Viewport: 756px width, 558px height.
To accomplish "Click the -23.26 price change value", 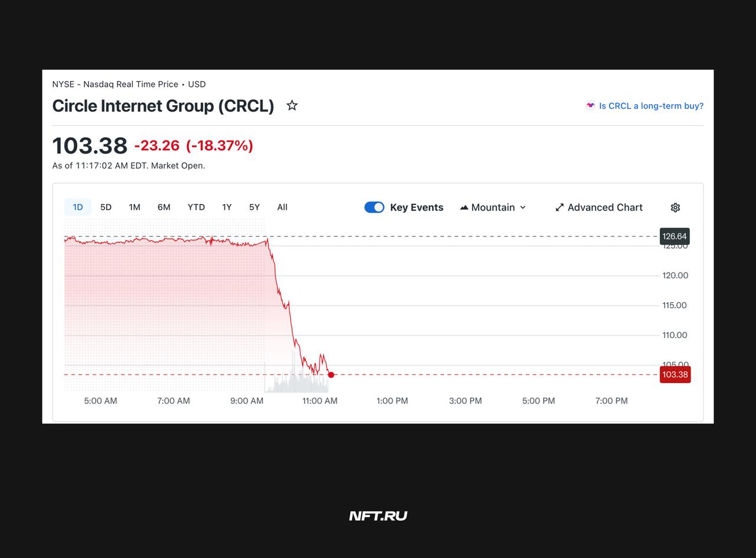I will 157,145.
